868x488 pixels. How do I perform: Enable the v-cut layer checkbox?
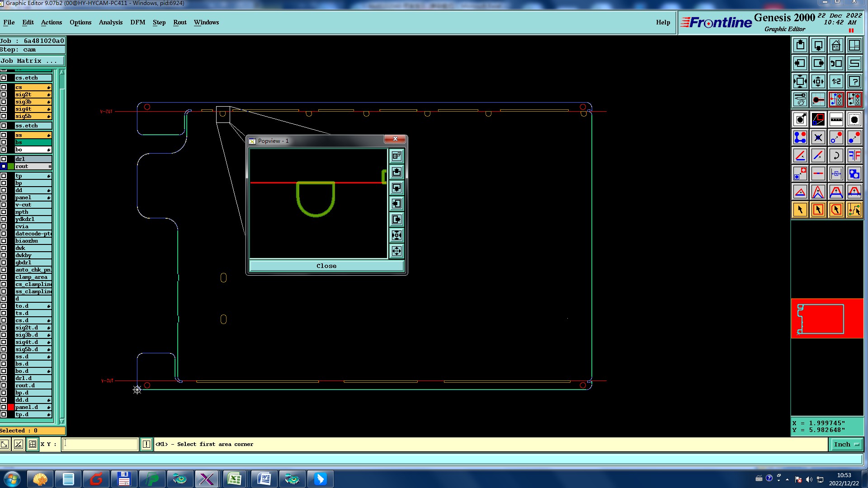point(4,205)
